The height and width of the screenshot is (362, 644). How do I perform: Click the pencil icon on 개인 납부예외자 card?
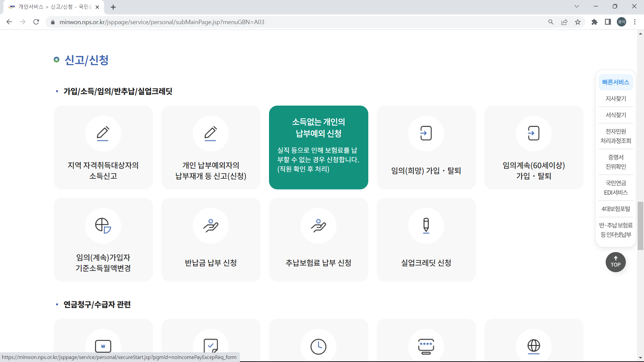211,133
